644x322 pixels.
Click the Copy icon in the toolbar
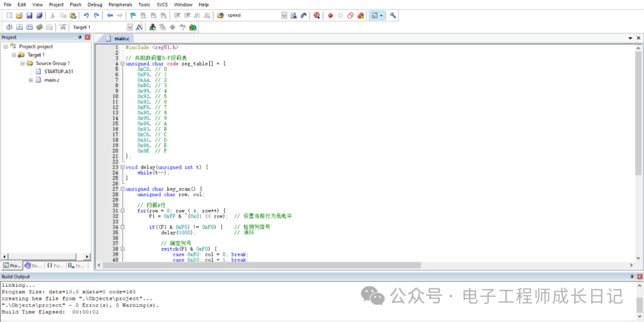coord(63,15)
